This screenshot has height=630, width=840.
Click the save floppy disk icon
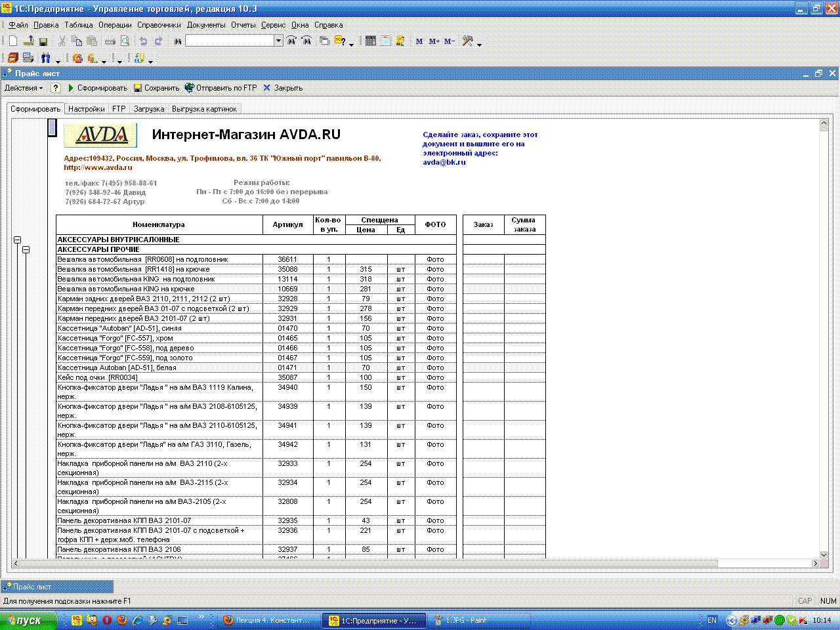pos(43,41)
